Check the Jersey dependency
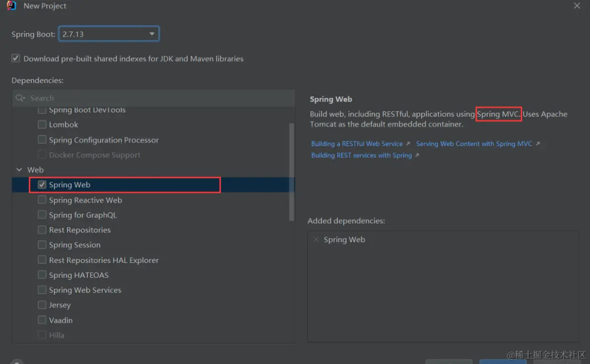Viewport: 590px width, 364px height. pyautogui.click(x=42, y=305)
